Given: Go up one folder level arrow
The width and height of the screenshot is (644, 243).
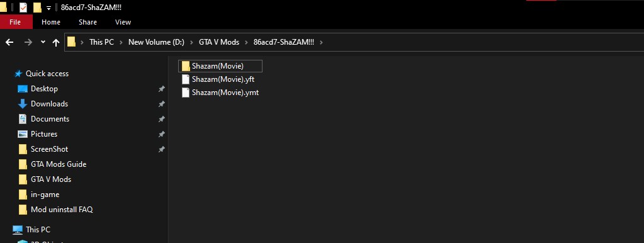Looking at the screenshot, I should pyautogui.click(x=56, y=42).
